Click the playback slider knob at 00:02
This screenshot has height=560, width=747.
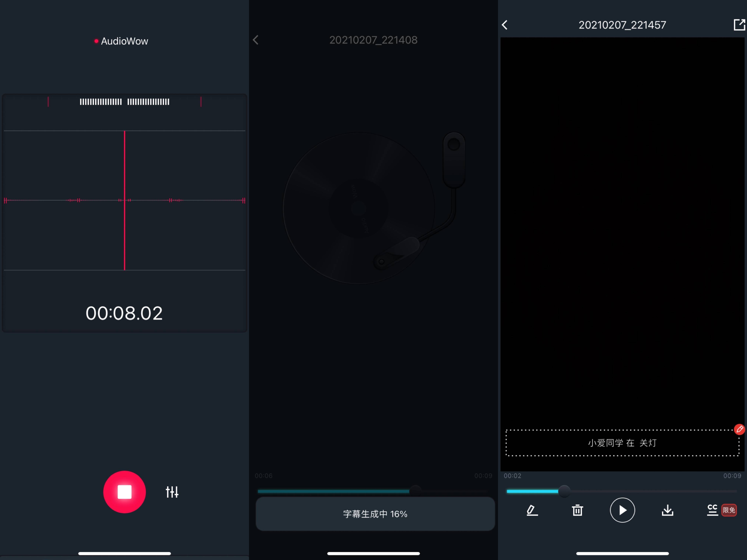pos(564,491)
